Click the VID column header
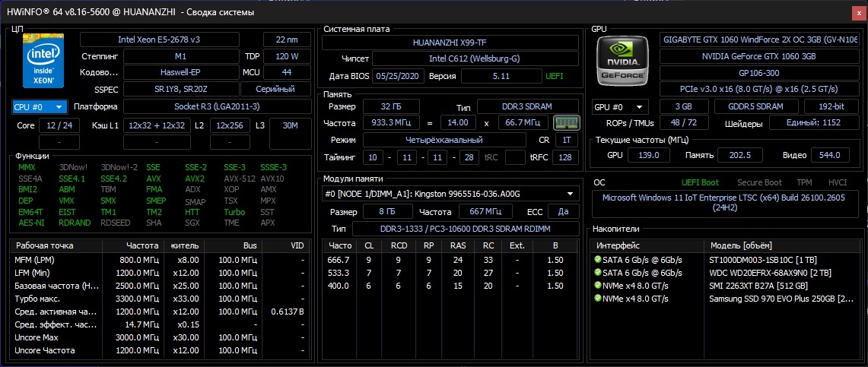 pyautogui.click(x=286, y=245)
